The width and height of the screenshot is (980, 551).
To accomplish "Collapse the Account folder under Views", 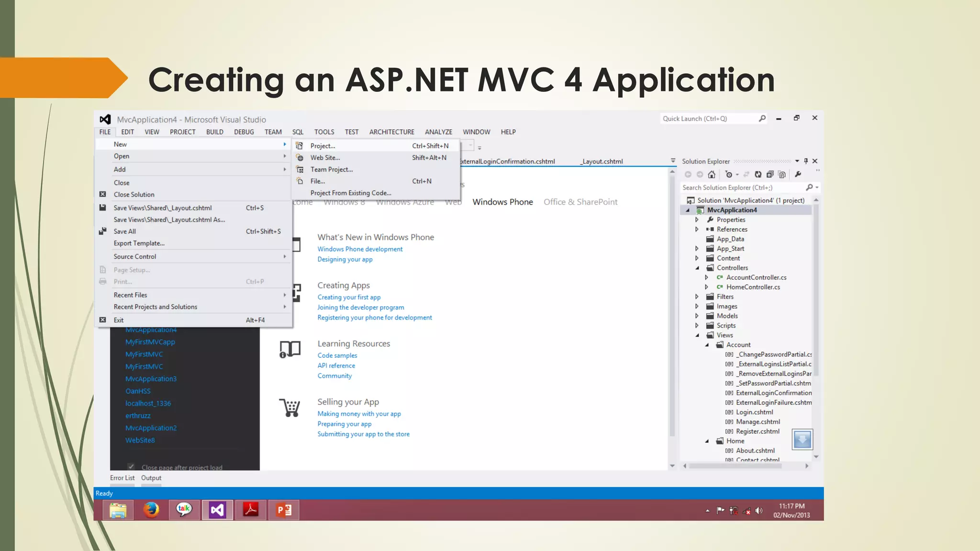I will click(706, 345).
